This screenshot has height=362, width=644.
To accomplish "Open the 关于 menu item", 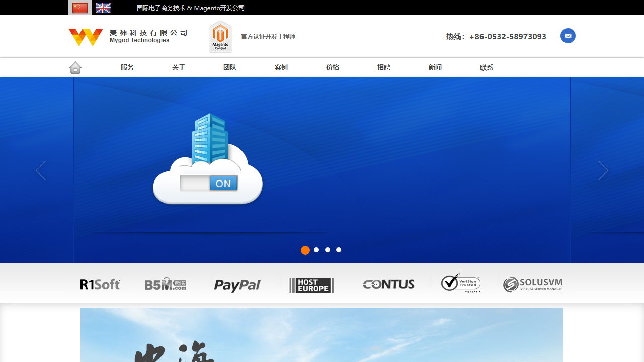I will pyautogui.click(x=179, y=67).
